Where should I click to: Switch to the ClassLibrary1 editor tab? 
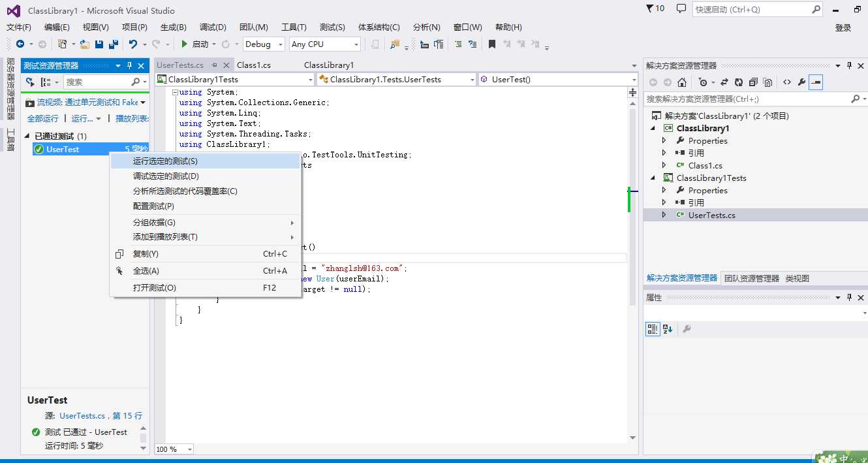329,65
